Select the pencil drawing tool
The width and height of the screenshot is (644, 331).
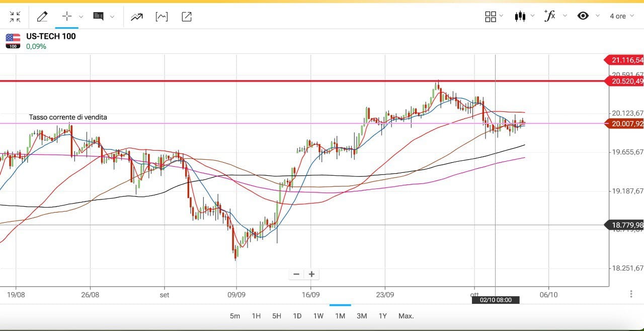tap(42, 17)
